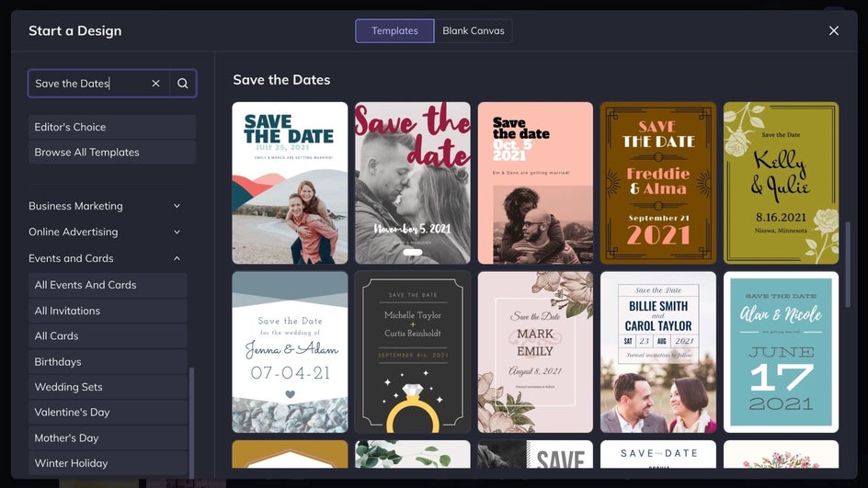Select All Invitations category
This screenshot has width=868, height=488.
coord(108,311)
